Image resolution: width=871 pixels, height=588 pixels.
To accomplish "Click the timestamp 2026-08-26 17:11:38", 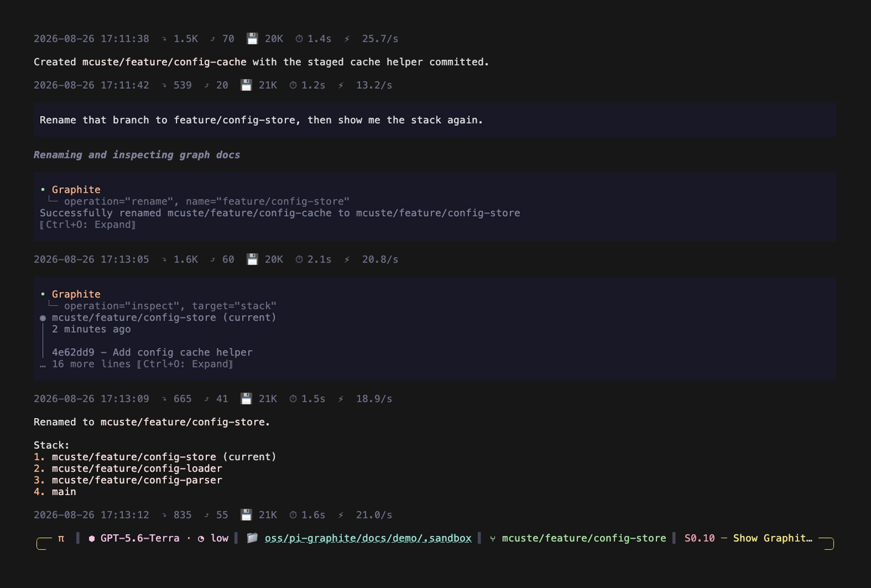I will click(x=91, y=39).
